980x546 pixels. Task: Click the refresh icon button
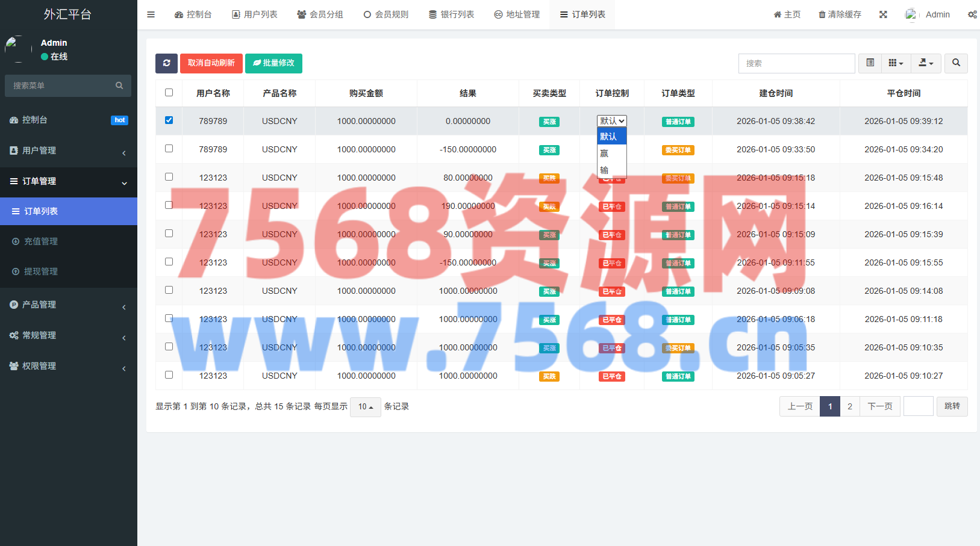(x=166, y=63)
